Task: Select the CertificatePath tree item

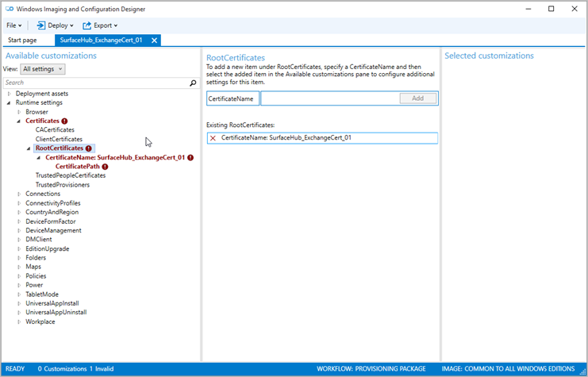Action: pyautogui.click(x=77, y=167)
